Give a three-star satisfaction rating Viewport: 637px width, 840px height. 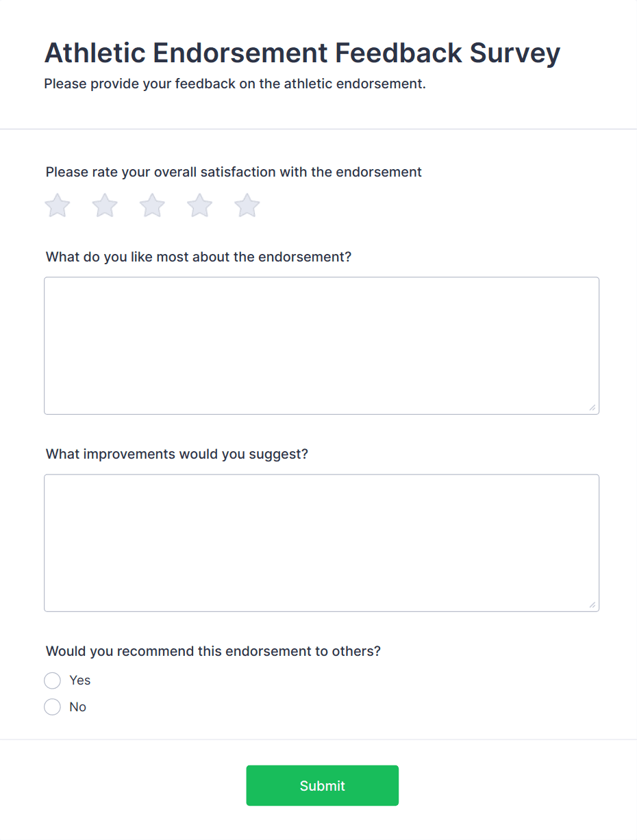point(152,205)
